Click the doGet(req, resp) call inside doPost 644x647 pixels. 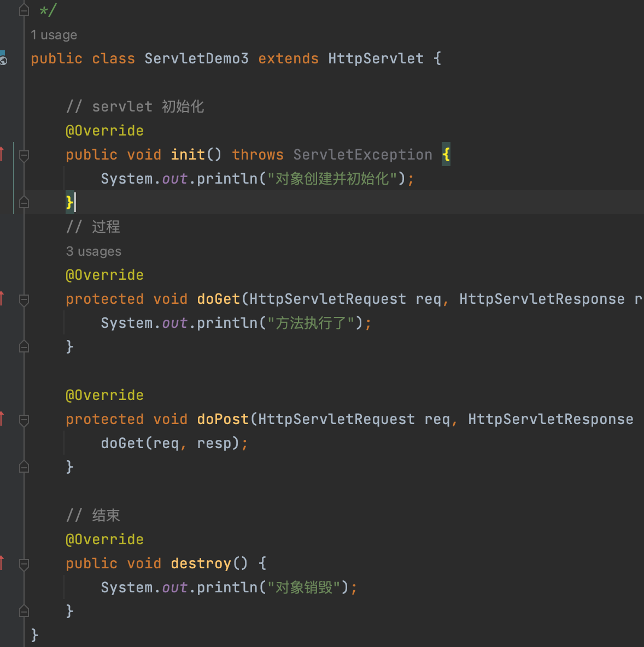click(170, 444)
